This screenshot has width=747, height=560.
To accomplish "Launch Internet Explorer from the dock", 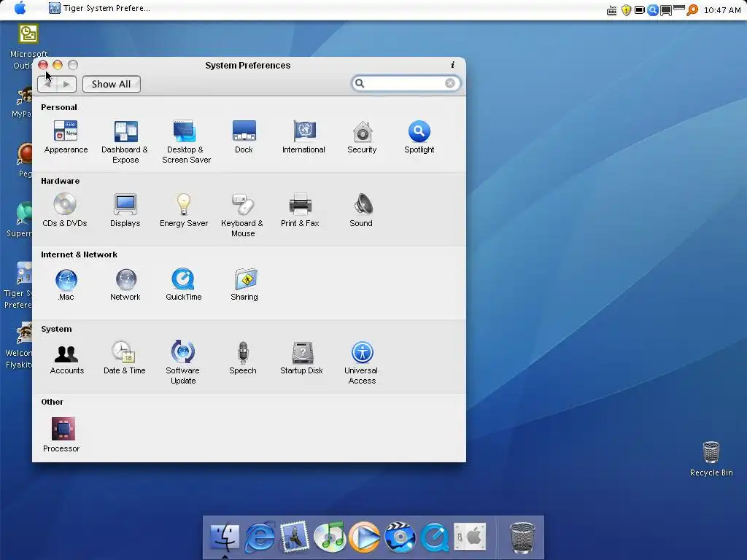I will (x=260, y=537).
